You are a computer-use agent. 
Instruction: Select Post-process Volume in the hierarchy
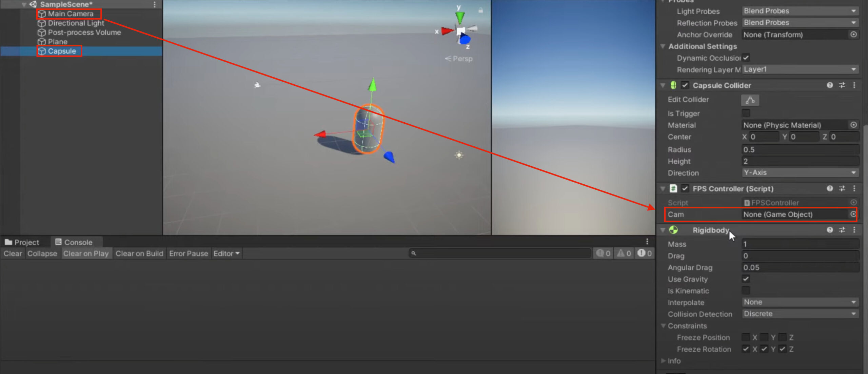[84, 33]
